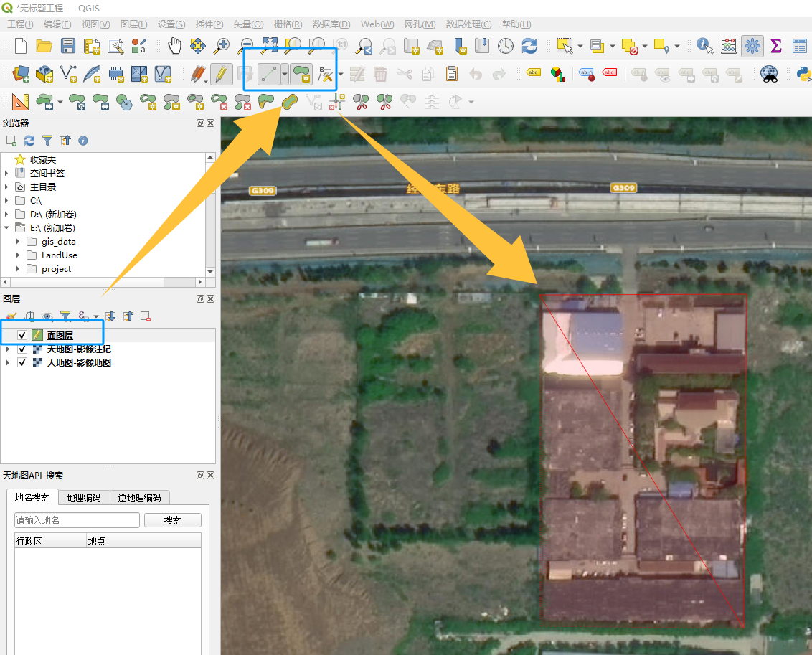This screenshot has height=655, width=812.
Task: Collapse the E:\ (新加卷) drive node
Action: click(x=6, y=228)
